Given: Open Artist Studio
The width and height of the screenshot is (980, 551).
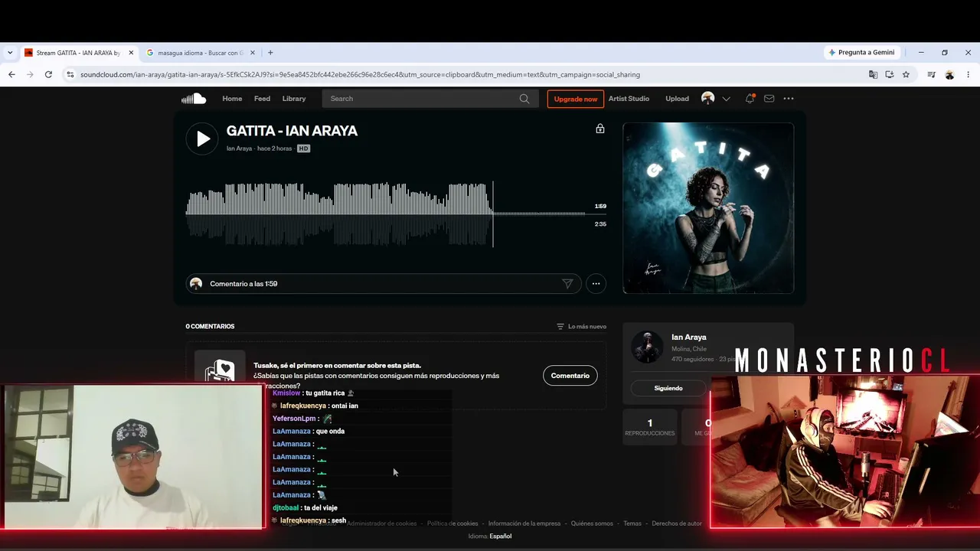Looking at the screenshot, I should click(x=629, y=99).
